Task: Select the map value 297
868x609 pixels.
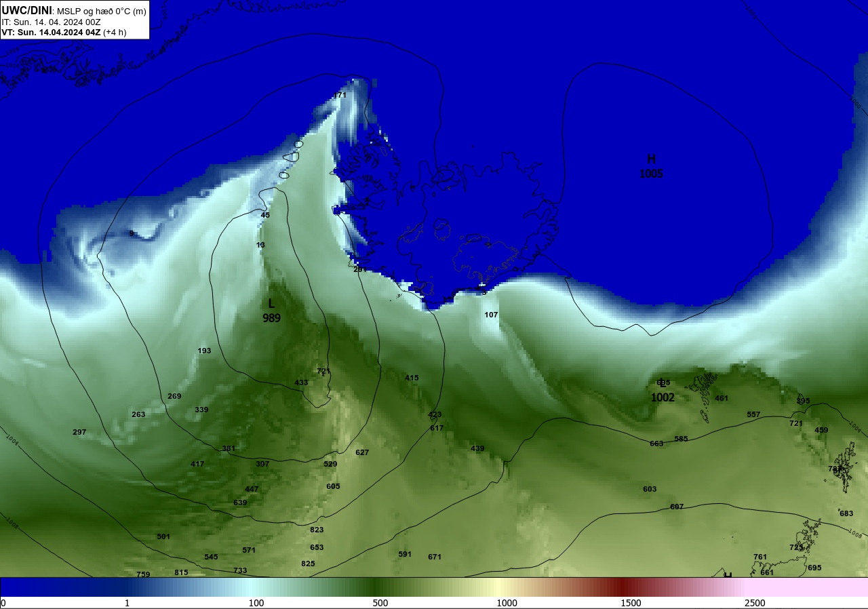Action: 79,432
